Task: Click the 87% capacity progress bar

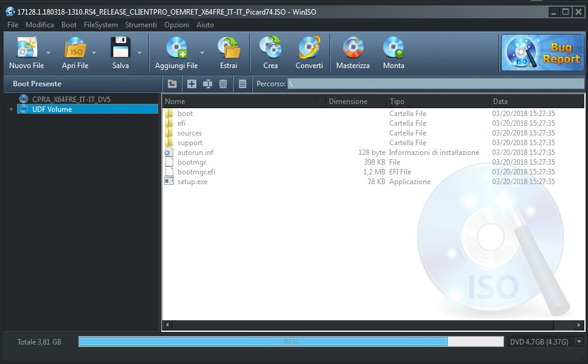Action: 291,342
